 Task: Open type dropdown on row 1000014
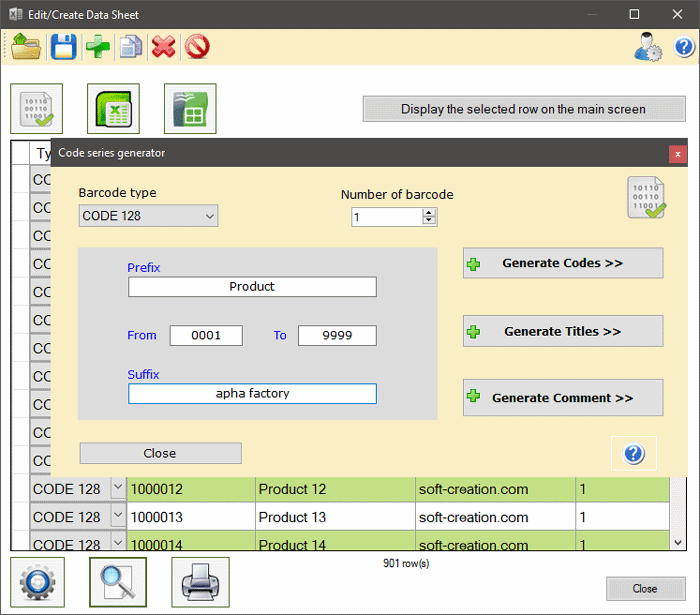point(118,543)
